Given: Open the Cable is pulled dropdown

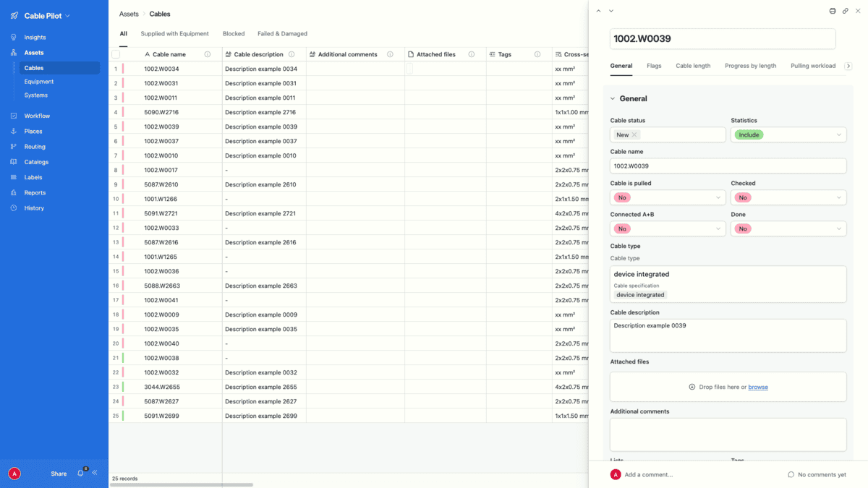Looking at the screenshot, I should 668,197.
